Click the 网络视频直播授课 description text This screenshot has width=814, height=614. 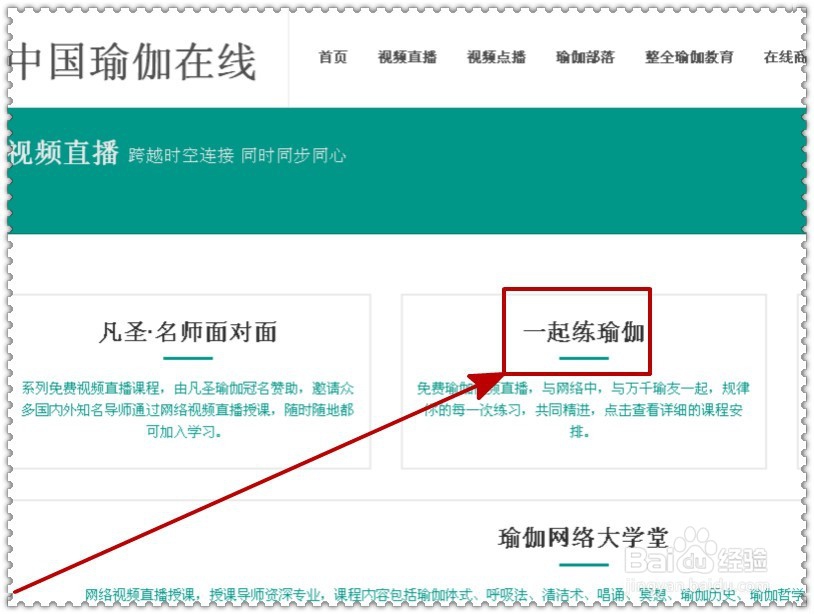(x=444, y=595)
